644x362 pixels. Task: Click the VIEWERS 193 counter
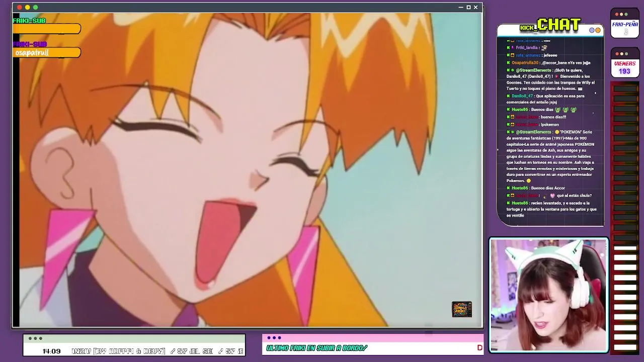click(x=625, y=63)
